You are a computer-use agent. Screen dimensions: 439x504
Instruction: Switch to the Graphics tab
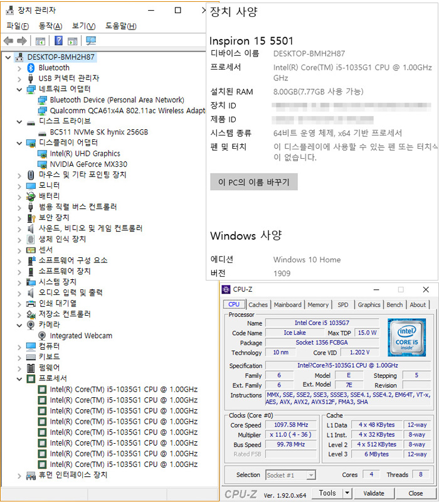pos(369,304)
